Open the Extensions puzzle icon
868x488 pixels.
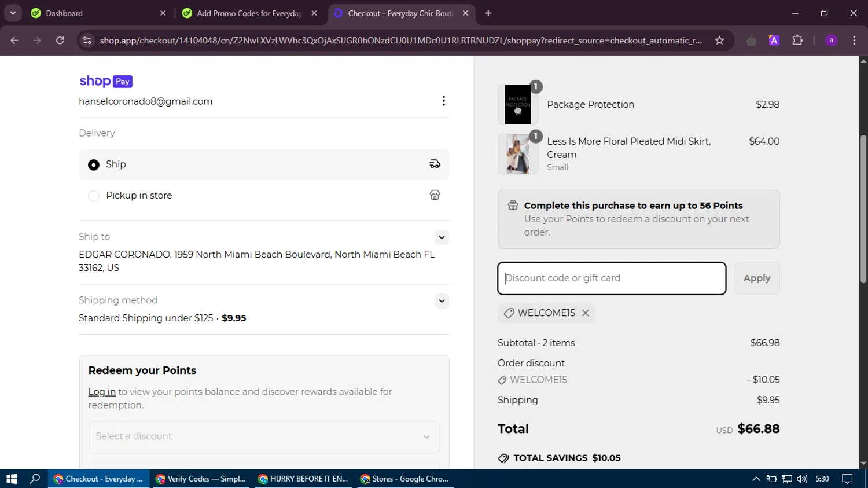pos(797,41)
